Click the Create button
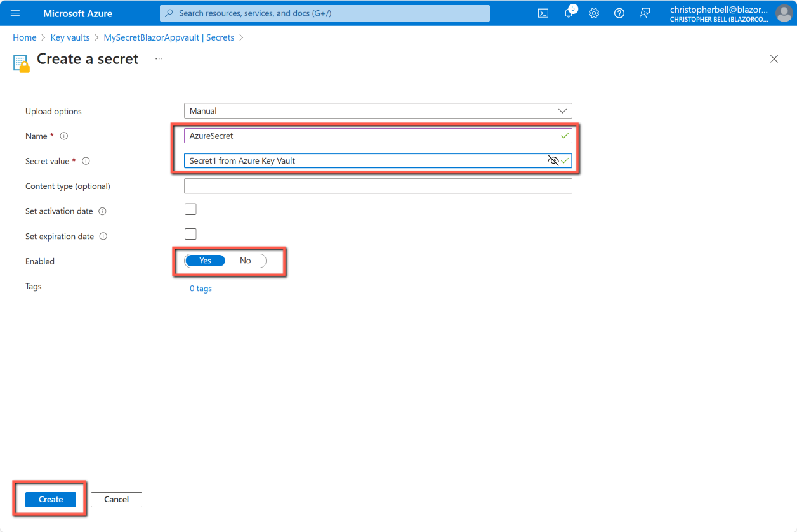797x532 pixels. coord(51,500)
